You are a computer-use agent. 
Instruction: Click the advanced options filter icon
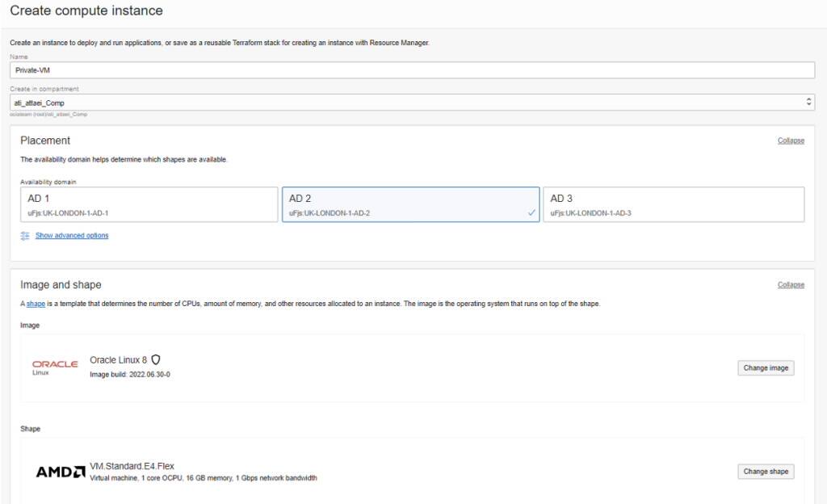tap(23, 235)
